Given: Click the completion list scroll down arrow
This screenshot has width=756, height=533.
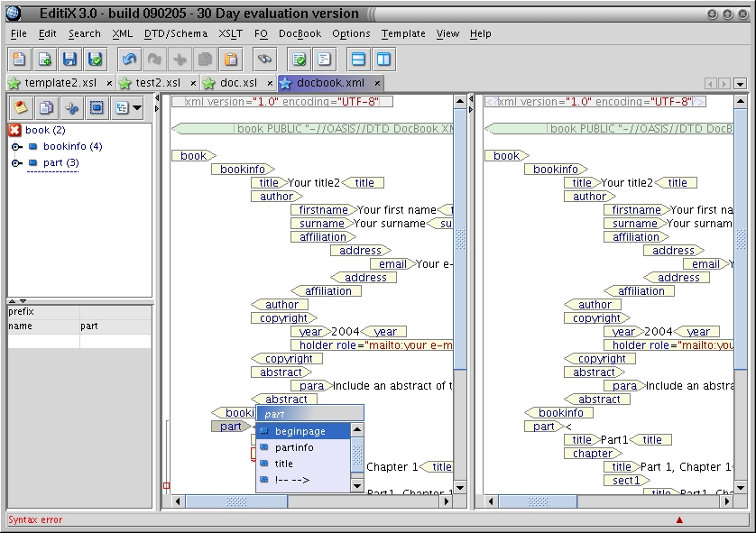Looking at the screenshot, I should click(x=357, y=486).
